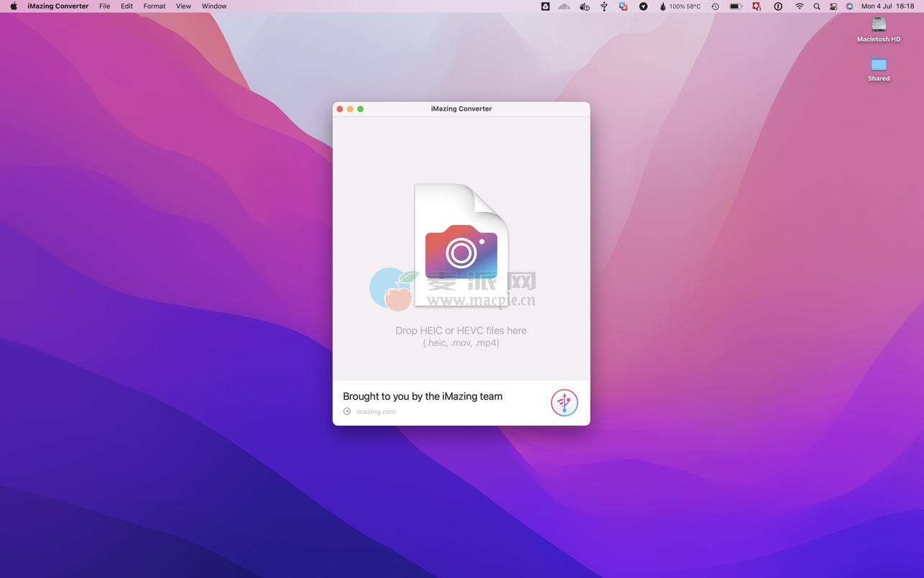Open Spotlight search
Image resolution: width=924 pixels, height=578 pixels.
click(x=817, y=6)
